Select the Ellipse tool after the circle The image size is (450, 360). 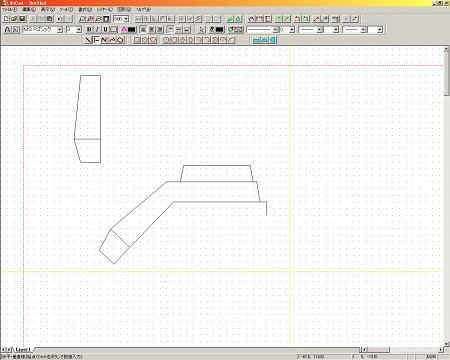click(153, 40)
